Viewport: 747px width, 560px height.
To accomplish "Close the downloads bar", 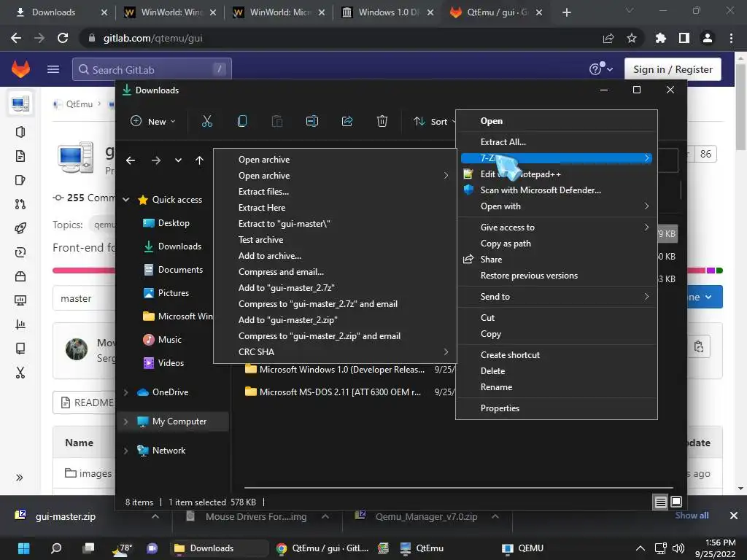I will [x=734, y=516].
